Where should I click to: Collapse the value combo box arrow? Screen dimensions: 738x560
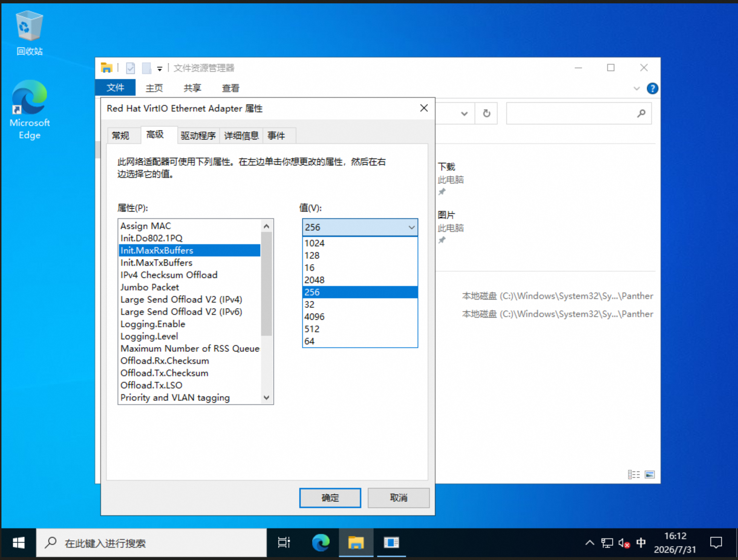point(412,227)
